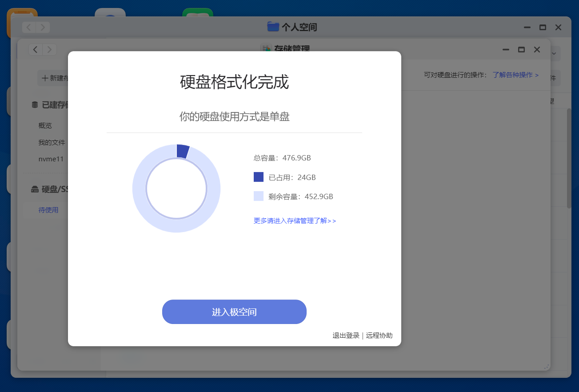The image size is (579, 392).
Task: Click the 硬盘/SSD drive icon
Action: tap(35, 189)
